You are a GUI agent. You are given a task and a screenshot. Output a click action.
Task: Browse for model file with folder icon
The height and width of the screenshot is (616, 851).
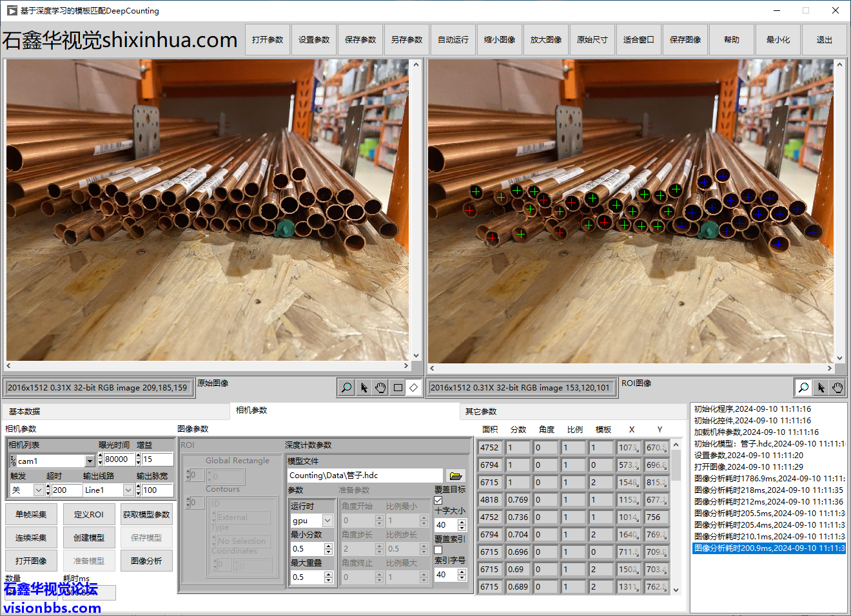pos(456,476)
